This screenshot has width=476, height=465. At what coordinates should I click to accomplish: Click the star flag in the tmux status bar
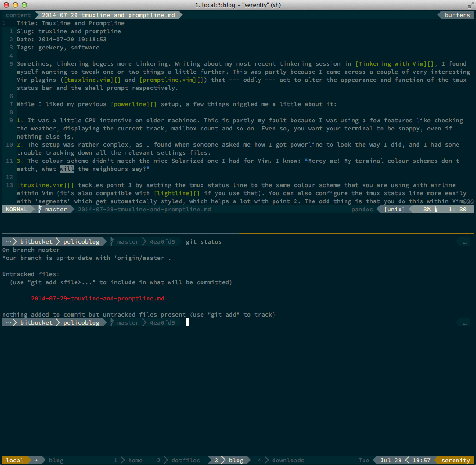pyautogui.click(x=36, y=460)
